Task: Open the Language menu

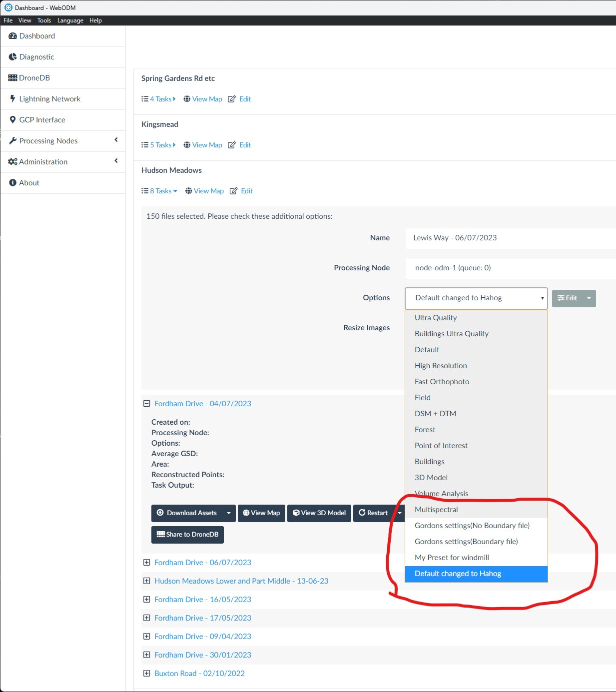Action: (x=70, y=20)
